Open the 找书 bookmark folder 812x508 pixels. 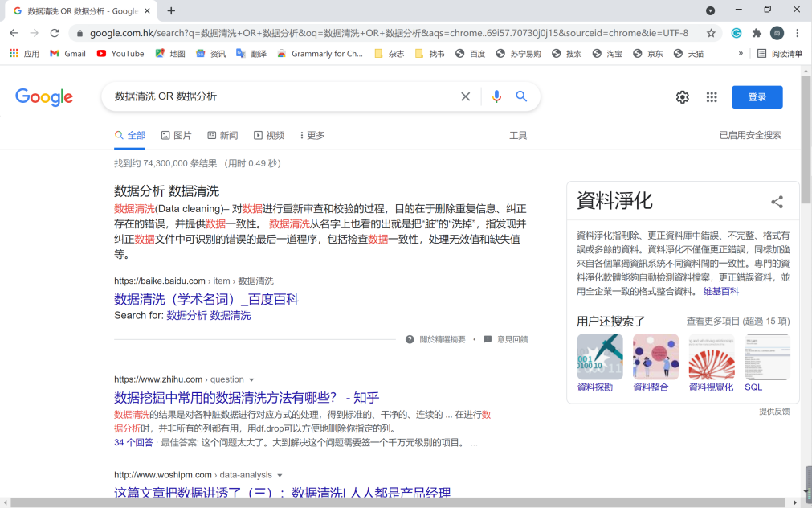[430, 53]
